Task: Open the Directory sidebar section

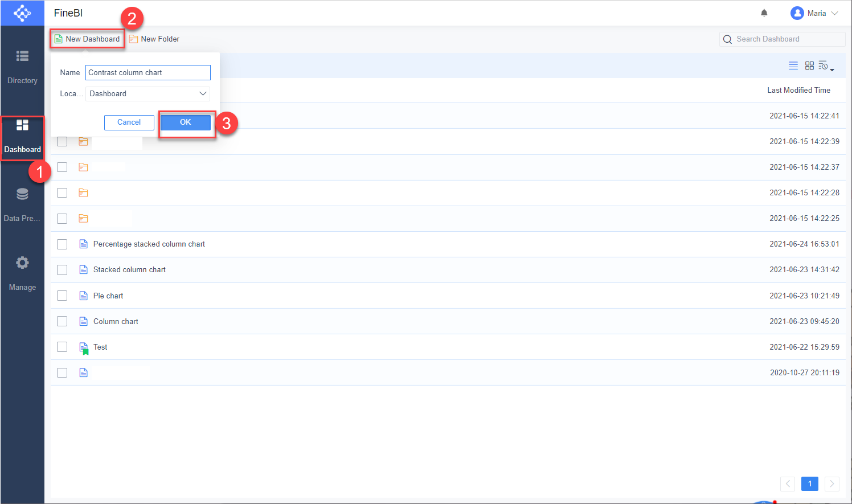Action: click(22, 67)
